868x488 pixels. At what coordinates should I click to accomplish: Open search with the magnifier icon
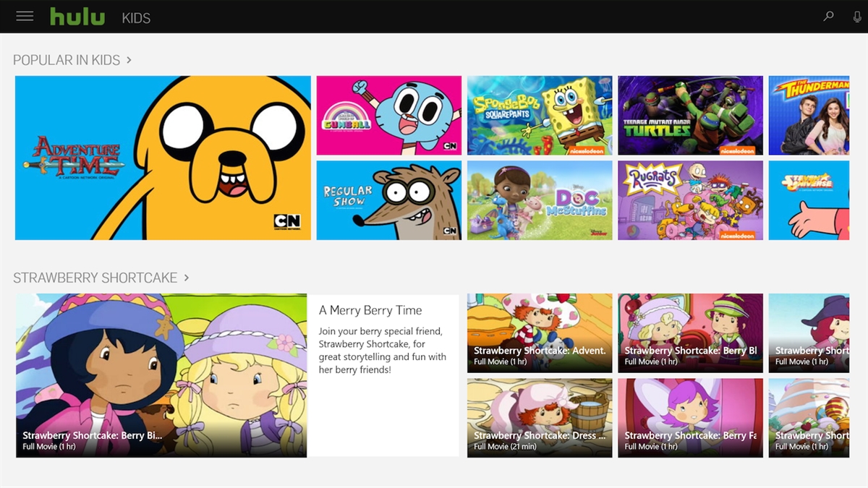(829, 17)
